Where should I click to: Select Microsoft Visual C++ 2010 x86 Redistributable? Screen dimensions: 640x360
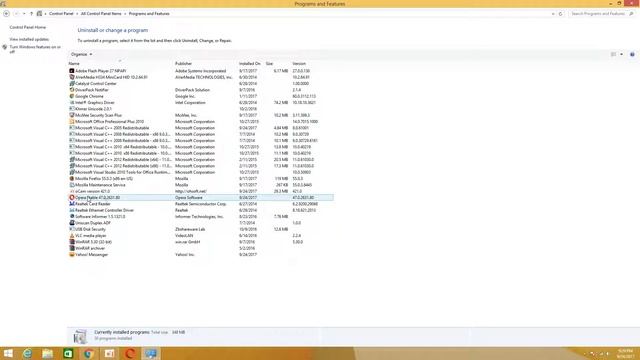(200, 153)
